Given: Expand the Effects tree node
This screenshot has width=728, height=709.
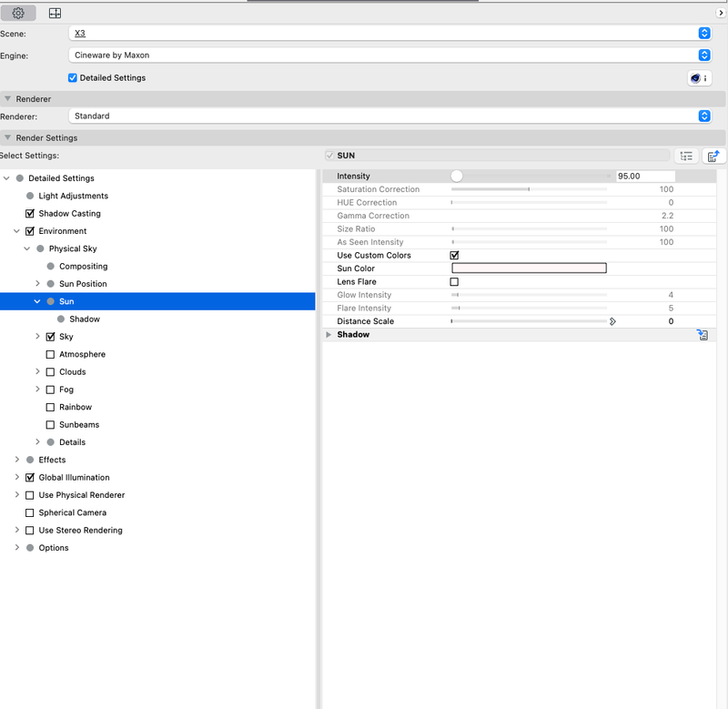Looking at the screenshot, I should tap(17, 460).
